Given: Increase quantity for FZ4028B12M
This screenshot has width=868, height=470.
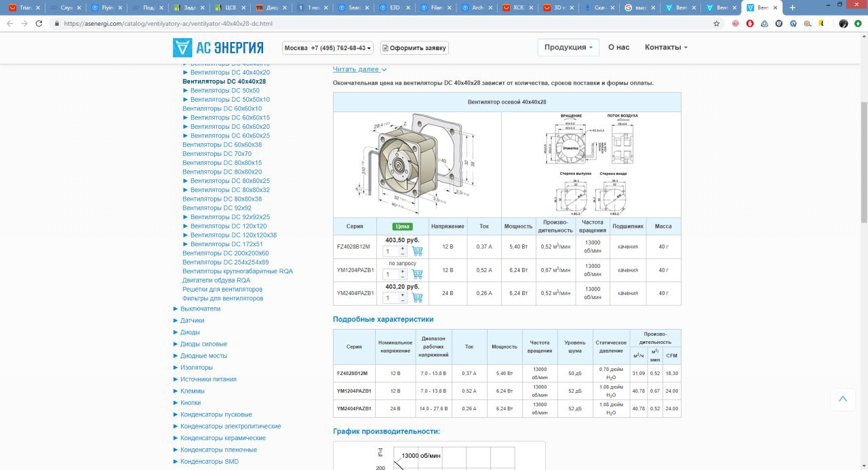Looking at the screenshot, I should click(403, 248).
